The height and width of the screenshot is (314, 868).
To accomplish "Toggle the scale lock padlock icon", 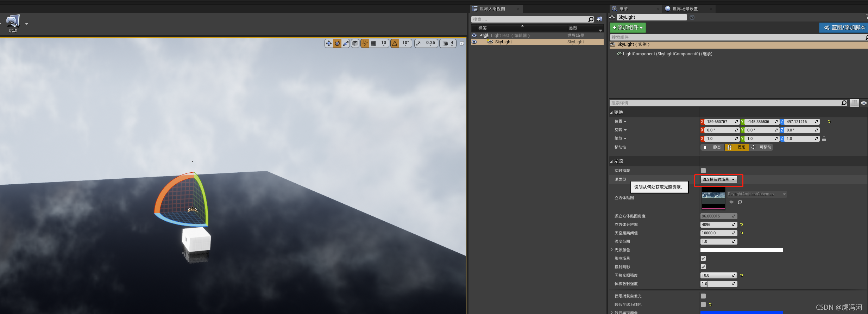I will (824, 139).
